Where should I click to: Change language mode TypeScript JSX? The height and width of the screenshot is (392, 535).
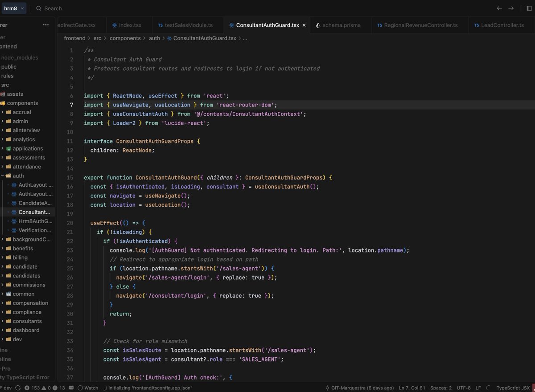(513, 388)
